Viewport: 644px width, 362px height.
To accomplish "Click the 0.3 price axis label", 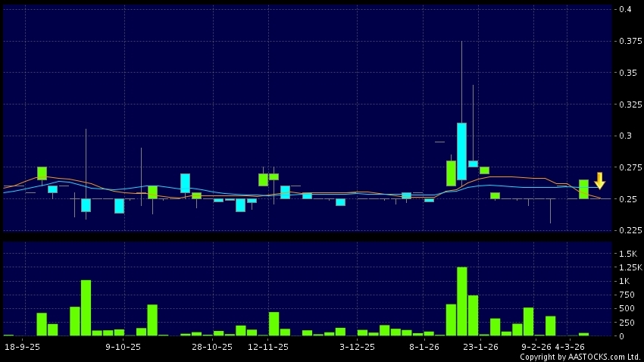I will tap(626, 136).
